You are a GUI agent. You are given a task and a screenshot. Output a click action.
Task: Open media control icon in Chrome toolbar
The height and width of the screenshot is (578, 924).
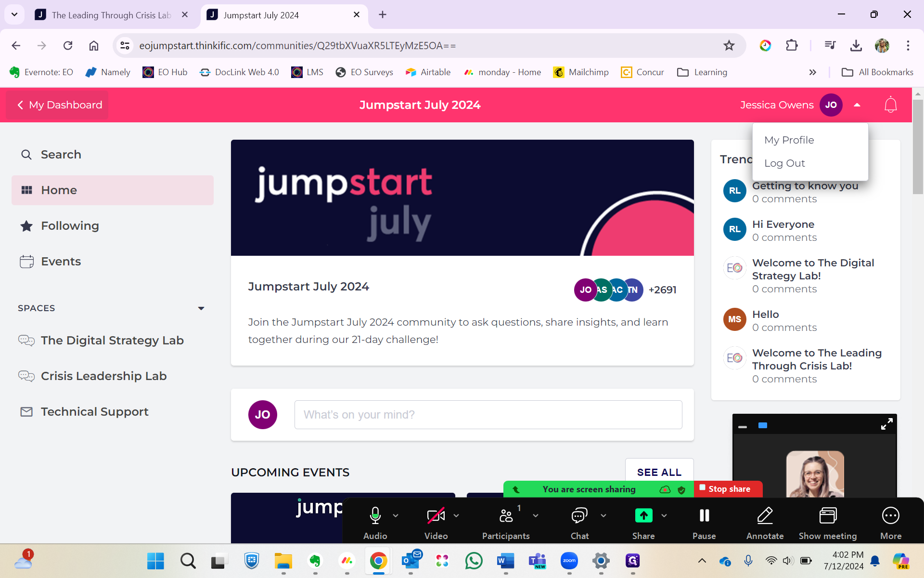(x=830, y=45)
